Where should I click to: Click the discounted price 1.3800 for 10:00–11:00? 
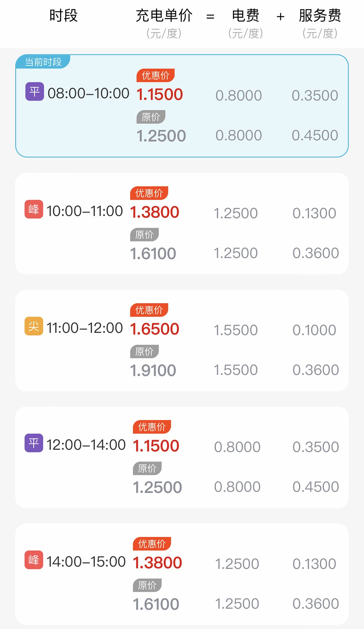coord(155,212)
